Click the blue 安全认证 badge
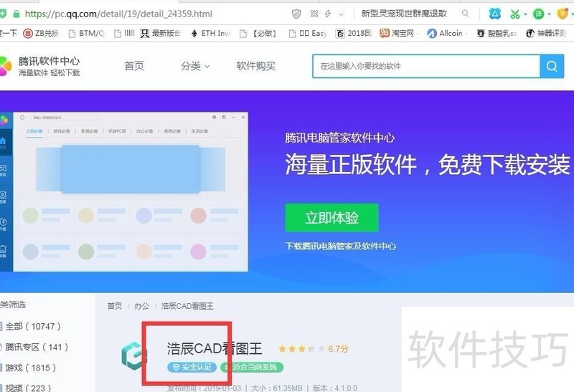 (192, 367)
